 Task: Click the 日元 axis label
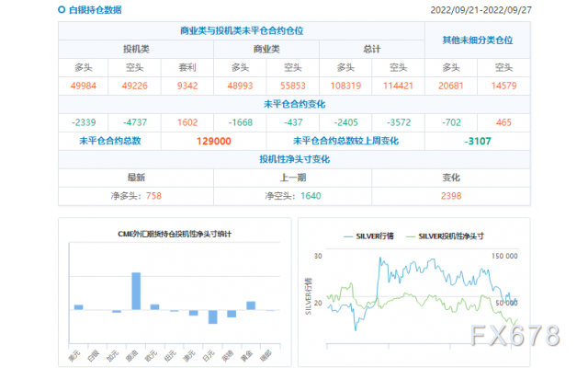point(209,355)
